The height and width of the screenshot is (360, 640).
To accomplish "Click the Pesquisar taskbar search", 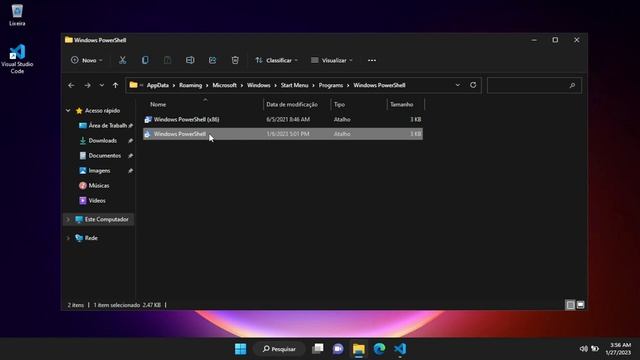I will click(279, 349).
